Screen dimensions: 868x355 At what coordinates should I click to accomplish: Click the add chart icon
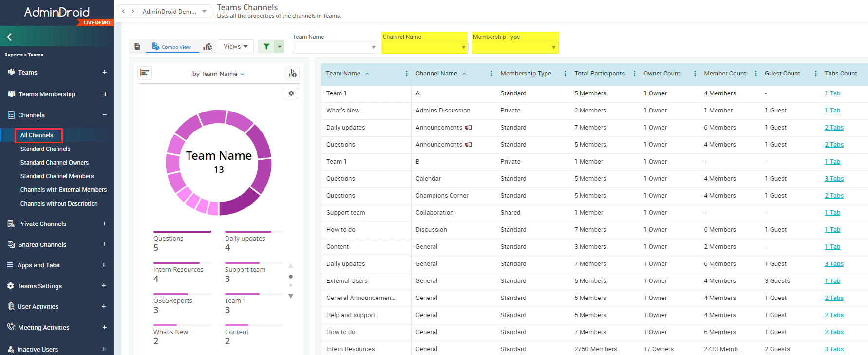click(x=292, y=74)
